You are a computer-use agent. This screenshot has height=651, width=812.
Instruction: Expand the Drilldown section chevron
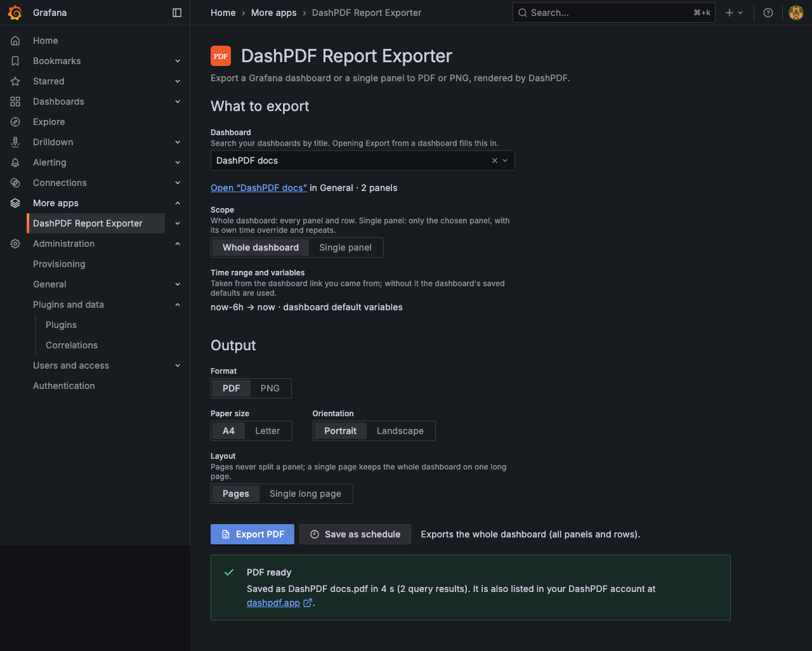(178, 142)
